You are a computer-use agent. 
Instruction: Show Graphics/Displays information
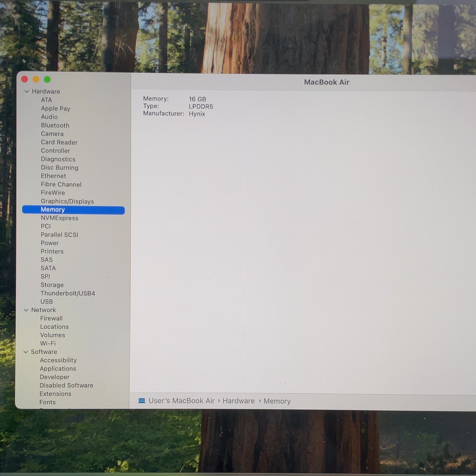point(67,201)
